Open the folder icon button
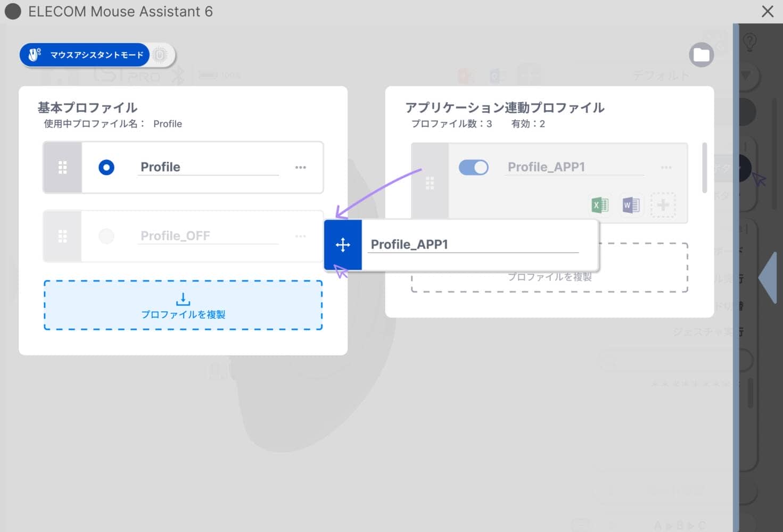Image resolution: width=783 pixels, height=532 pixels. (701, 54)
